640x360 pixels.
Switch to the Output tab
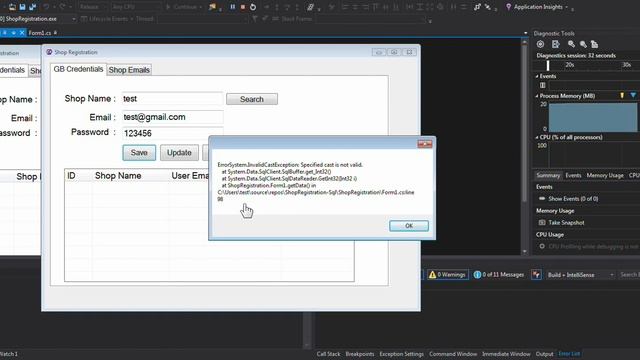544,354
